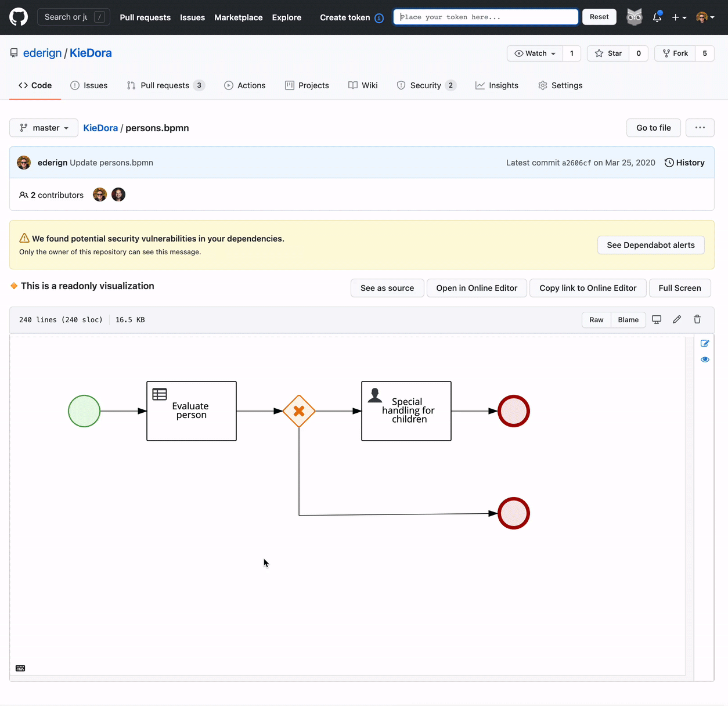Select the orange exclusive gateway node
728x706 pixels.
299,411
